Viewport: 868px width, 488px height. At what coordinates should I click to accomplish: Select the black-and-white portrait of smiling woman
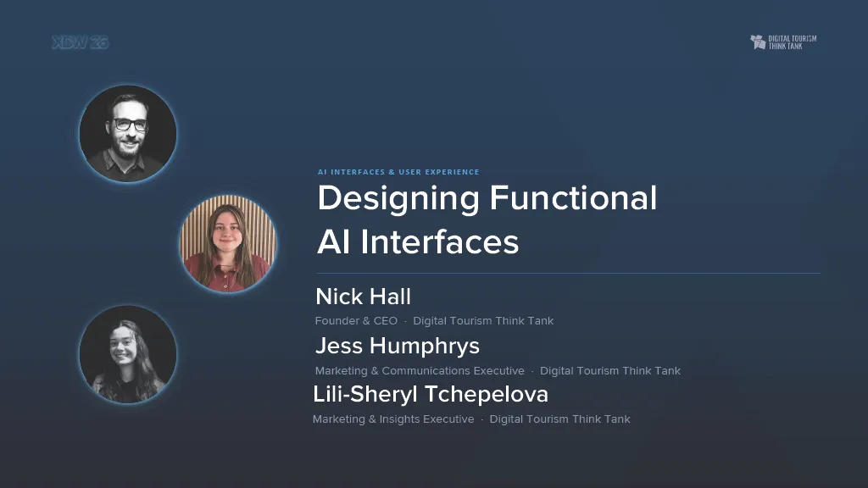(128, 354)
